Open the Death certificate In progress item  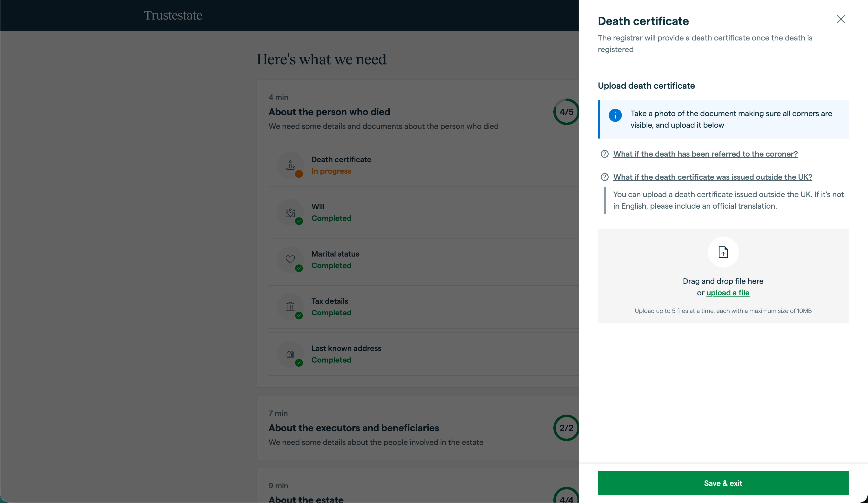[x=423, y=165]
